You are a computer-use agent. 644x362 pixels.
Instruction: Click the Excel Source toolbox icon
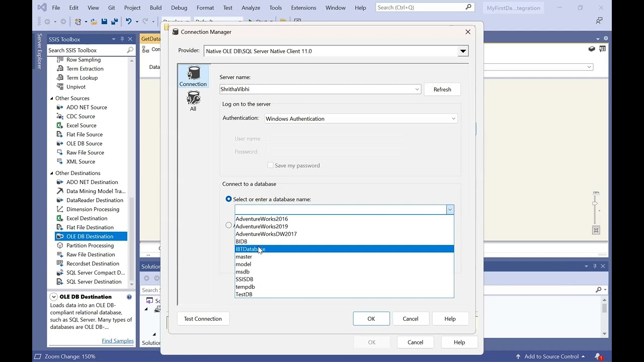click(60, 126)
